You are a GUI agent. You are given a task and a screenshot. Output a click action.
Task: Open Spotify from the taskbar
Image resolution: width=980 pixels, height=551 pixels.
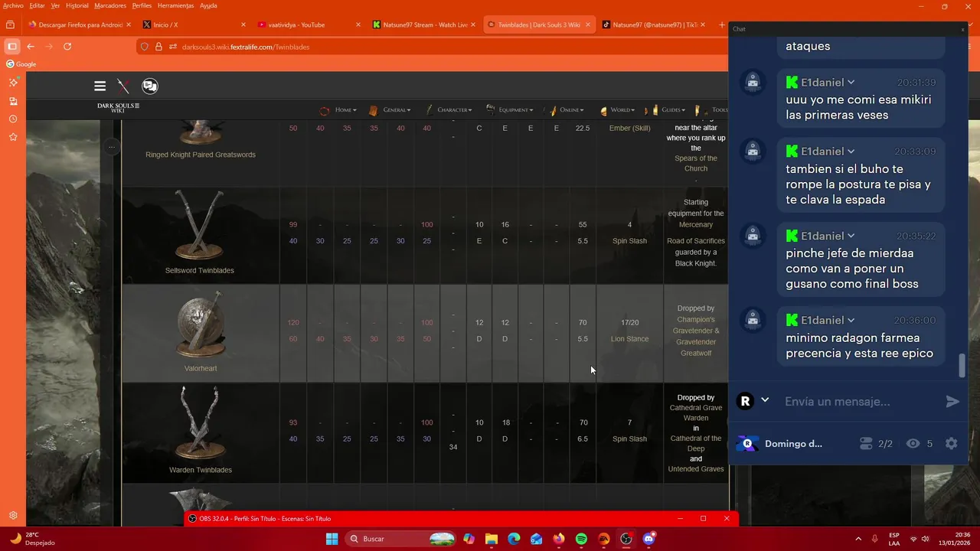(x=581, y=539)
